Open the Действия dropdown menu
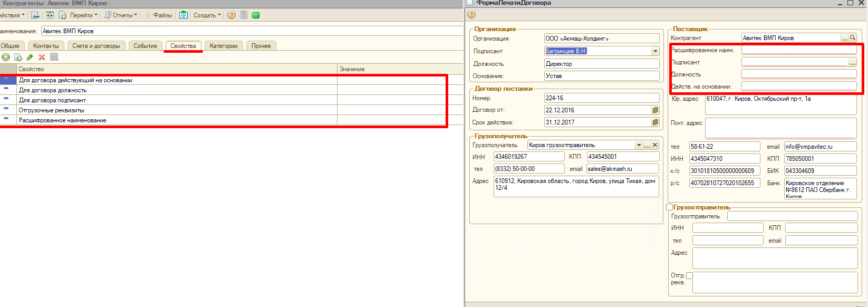Image resolution: width=868 pixels, height=307 pixels. pos(12,15)
